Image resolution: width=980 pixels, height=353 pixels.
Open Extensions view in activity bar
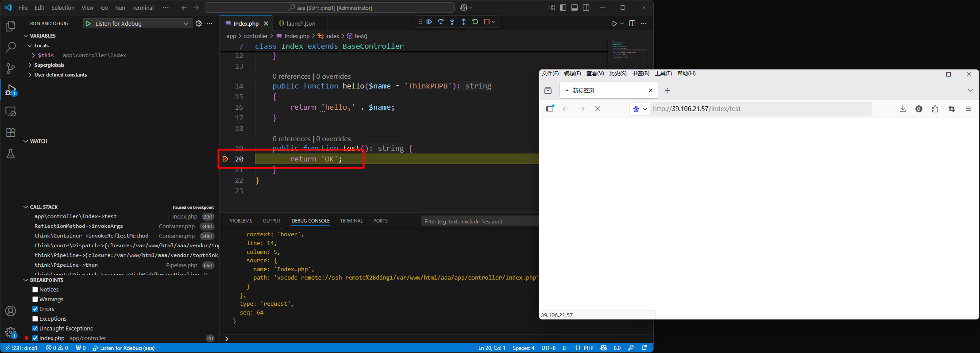point(11,132)
